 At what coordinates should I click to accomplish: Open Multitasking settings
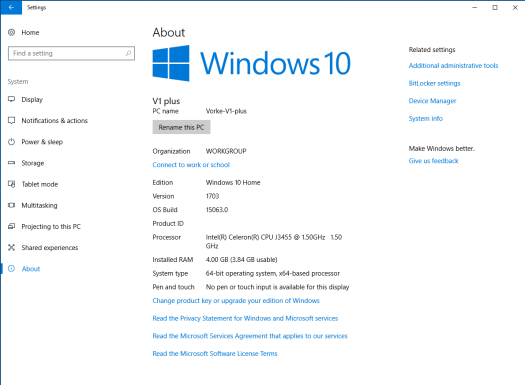[x=40, y=205]
